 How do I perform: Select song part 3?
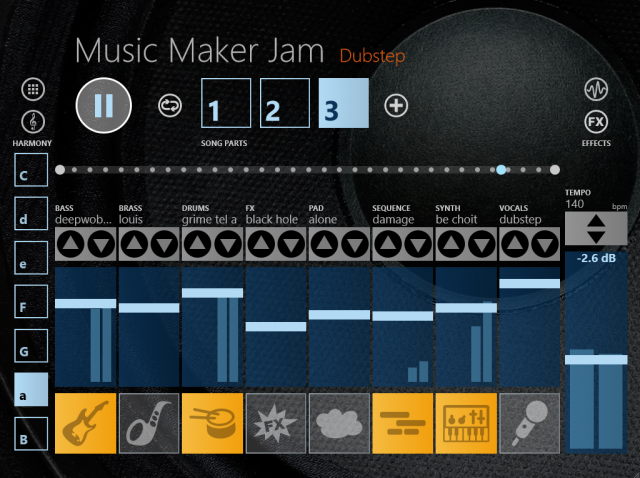(x=344, y=103)
